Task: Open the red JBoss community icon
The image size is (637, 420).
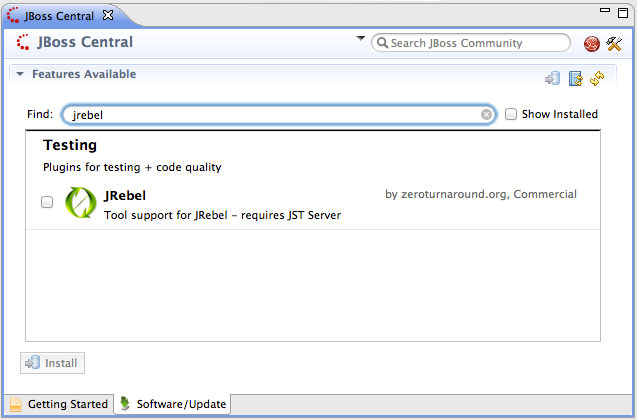Action: tap(592, 43)
